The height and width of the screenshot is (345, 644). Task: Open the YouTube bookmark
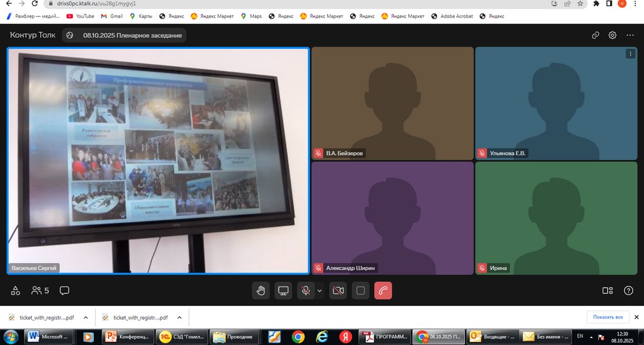pyautogui.click(x=80, y=16)
